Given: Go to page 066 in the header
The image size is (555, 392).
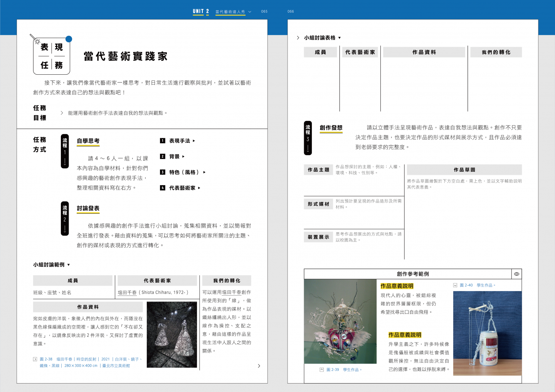Looking at the screenshot, I should coord(291,12).
